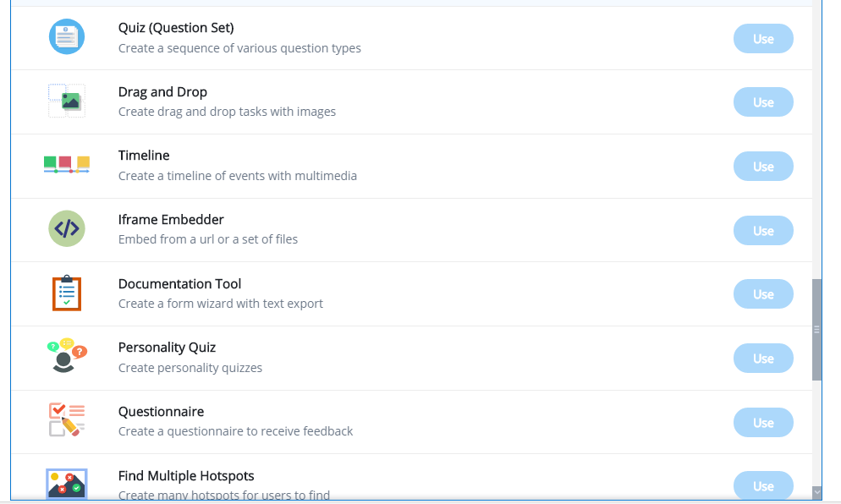Select the Questionnaire checklist icon
841x504 pixels.
tap(67, 419)
